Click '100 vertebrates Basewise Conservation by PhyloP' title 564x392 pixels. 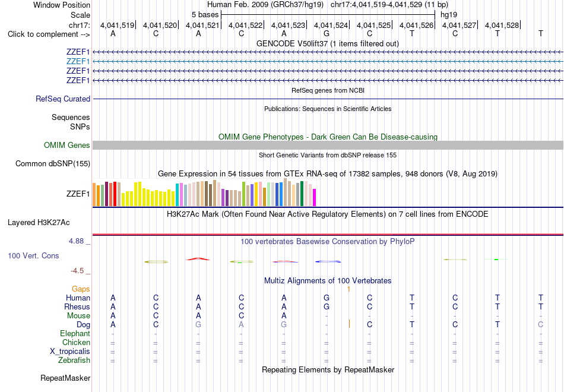[328, 242]
